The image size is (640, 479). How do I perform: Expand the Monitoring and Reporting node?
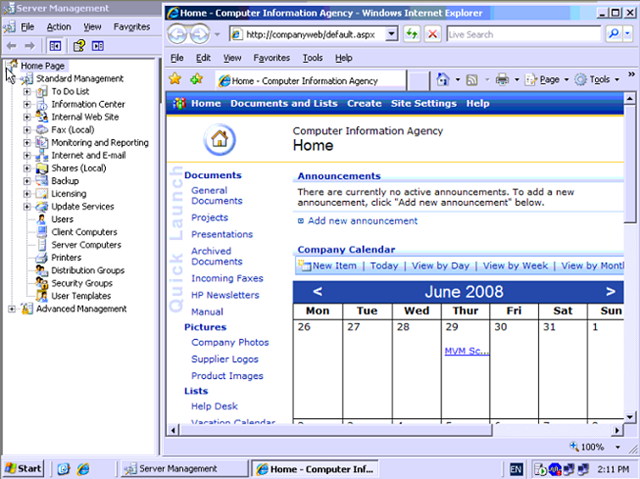point(27,143)
